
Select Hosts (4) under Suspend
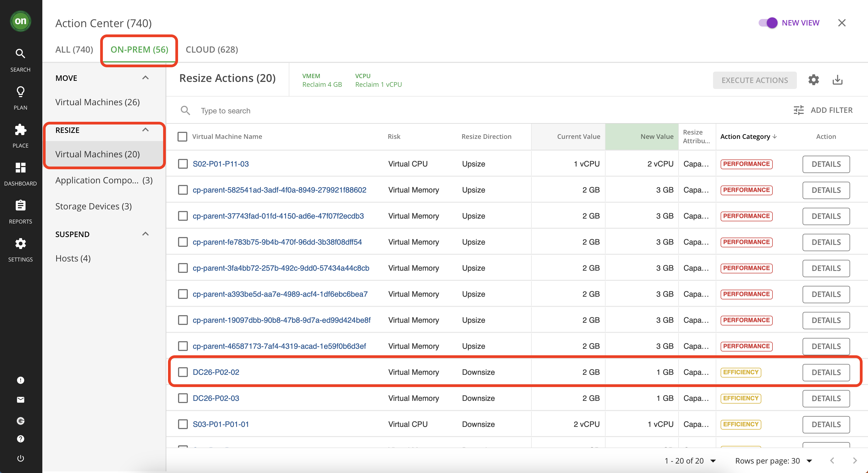73,258
